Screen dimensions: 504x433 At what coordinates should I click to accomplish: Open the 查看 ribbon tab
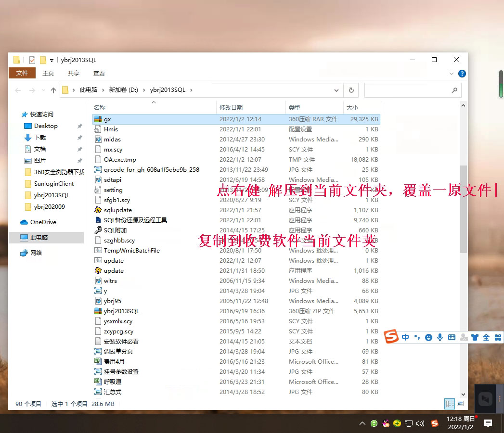pos(99,73)
